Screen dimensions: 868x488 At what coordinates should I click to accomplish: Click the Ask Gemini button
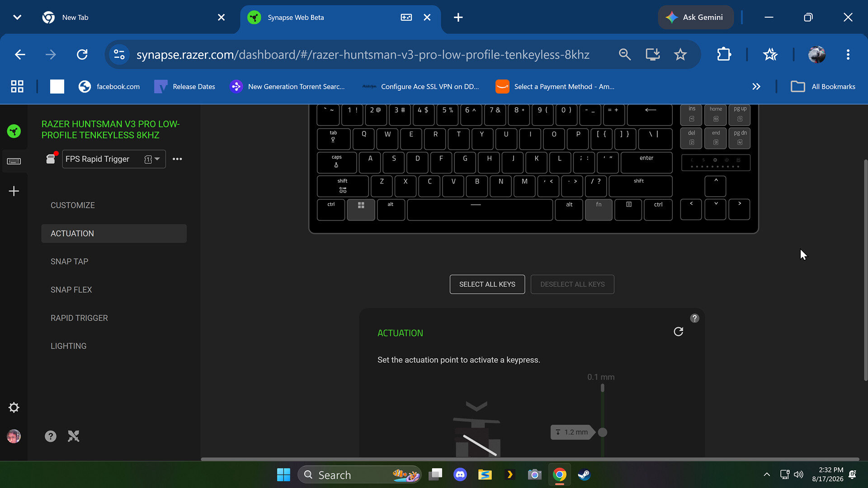tap(695, 17)
